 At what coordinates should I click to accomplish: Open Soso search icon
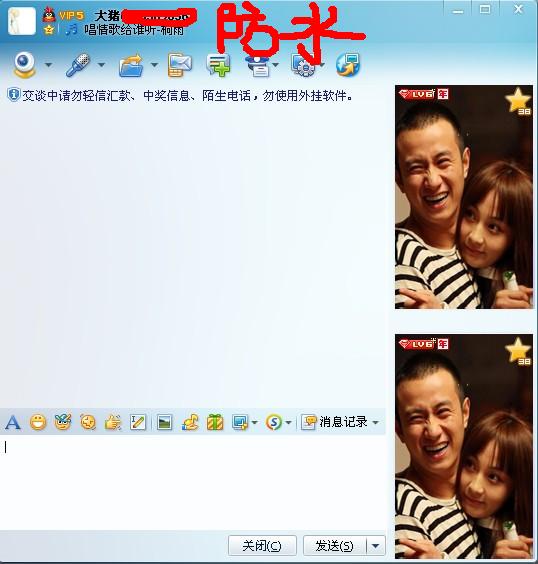274,422
